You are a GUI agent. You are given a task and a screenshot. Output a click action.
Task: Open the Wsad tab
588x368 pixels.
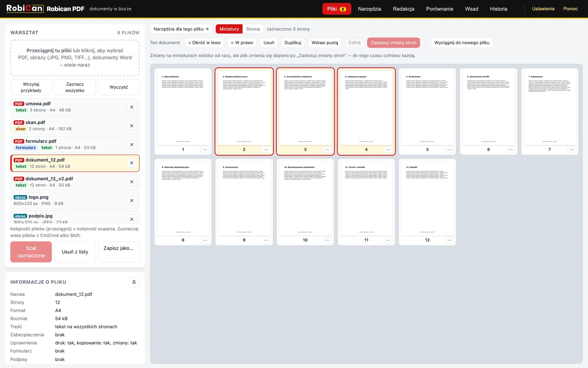(x=472, y=9)
